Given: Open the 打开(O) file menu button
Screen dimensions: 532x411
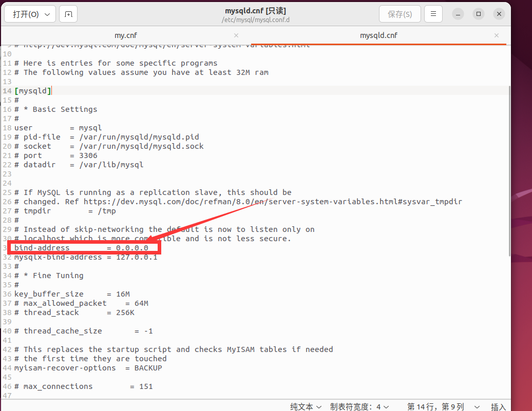Looking at the screenshot, I should pyautogui.click(x=30, y=14).
